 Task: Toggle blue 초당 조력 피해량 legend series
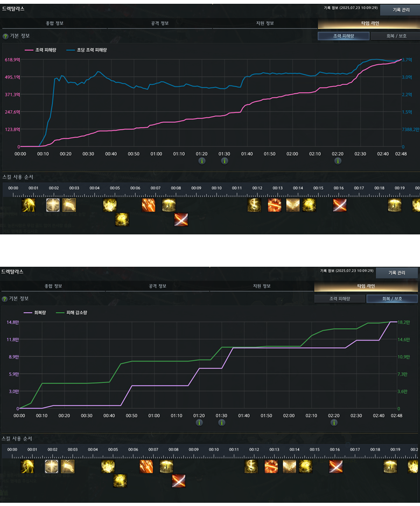pyautogui.click(x=87, y=50)
